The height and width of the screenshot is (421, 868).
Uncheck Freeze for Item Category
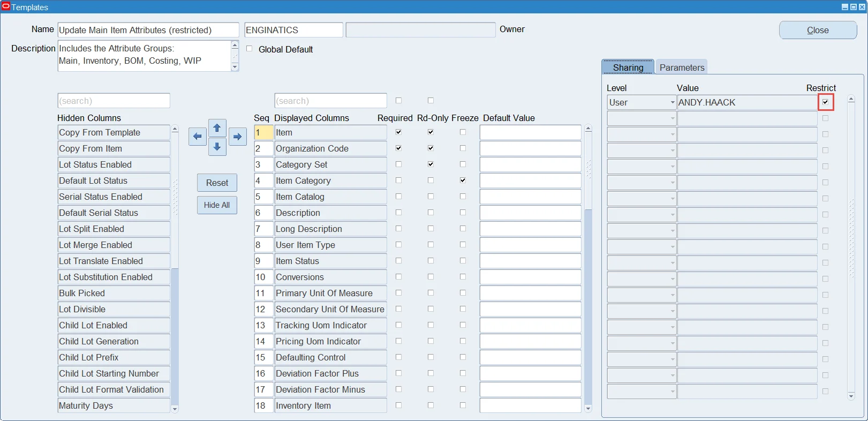[x=463, y=180]
